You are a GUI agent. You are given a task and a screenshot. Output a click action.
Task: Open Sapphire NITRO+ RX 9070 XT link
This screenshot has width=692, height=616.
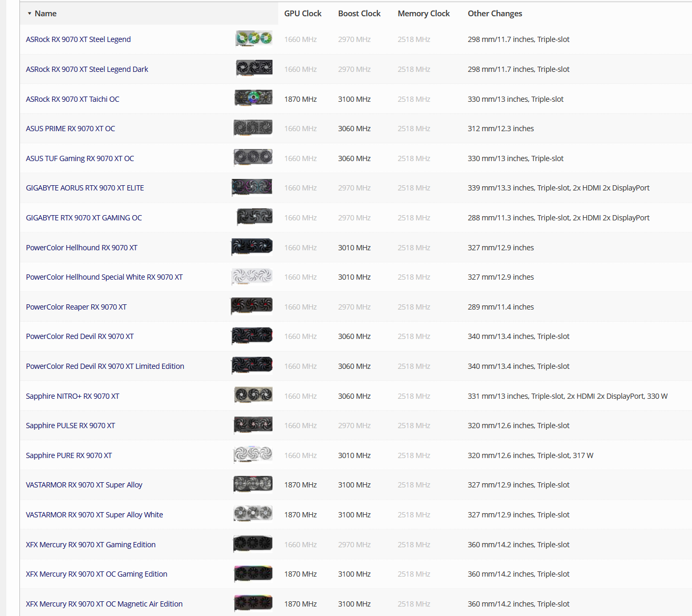pyautogui.click(x=72, y=396)
